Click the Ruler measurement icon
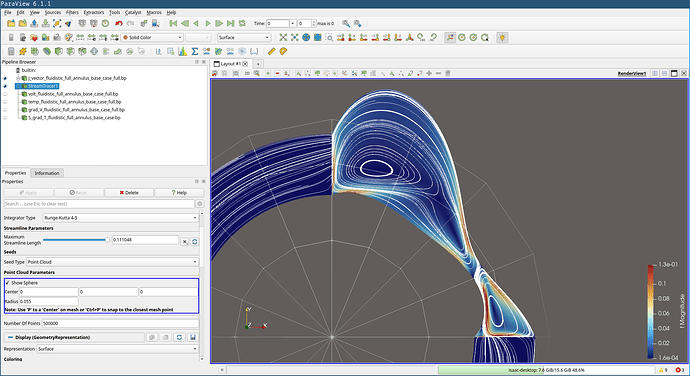 (272, 52)
